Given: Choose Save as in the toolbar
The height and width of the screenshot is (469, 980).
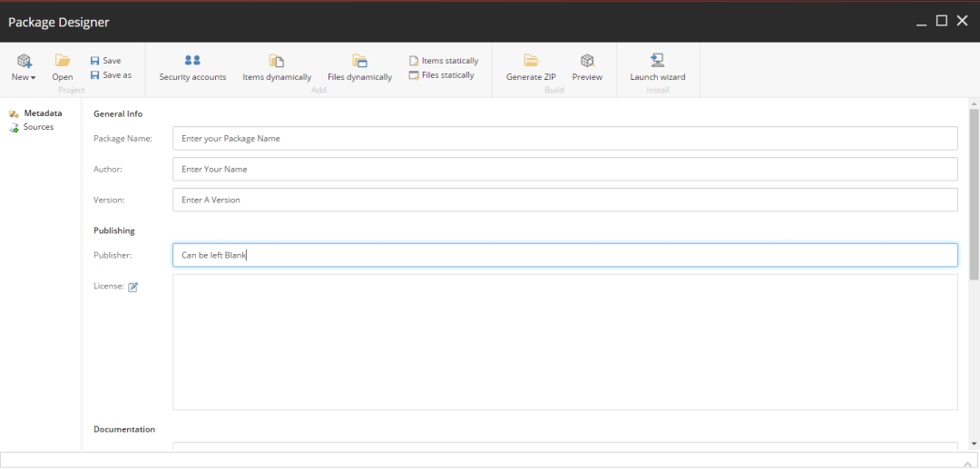Looking at the screenshot, I should [x=111, y=75].
